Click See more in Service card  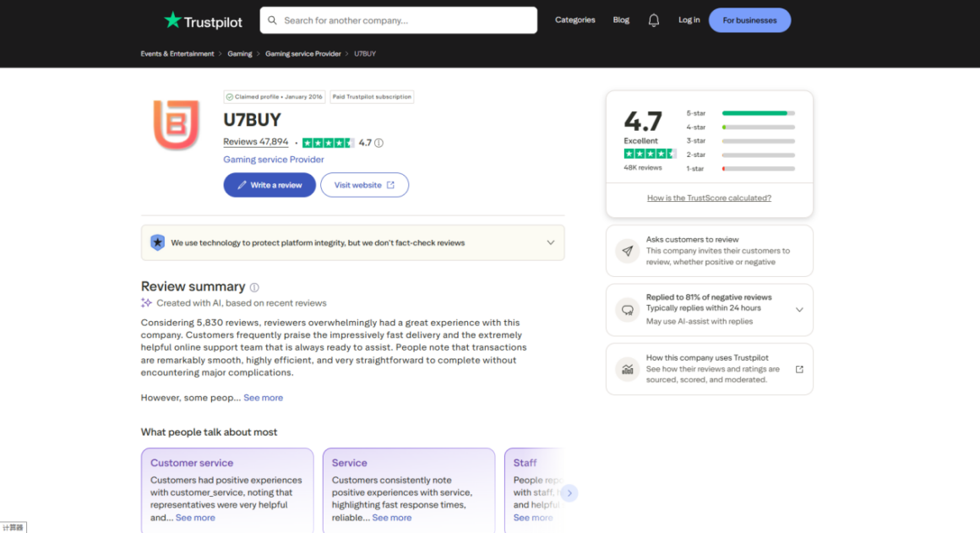392,518
